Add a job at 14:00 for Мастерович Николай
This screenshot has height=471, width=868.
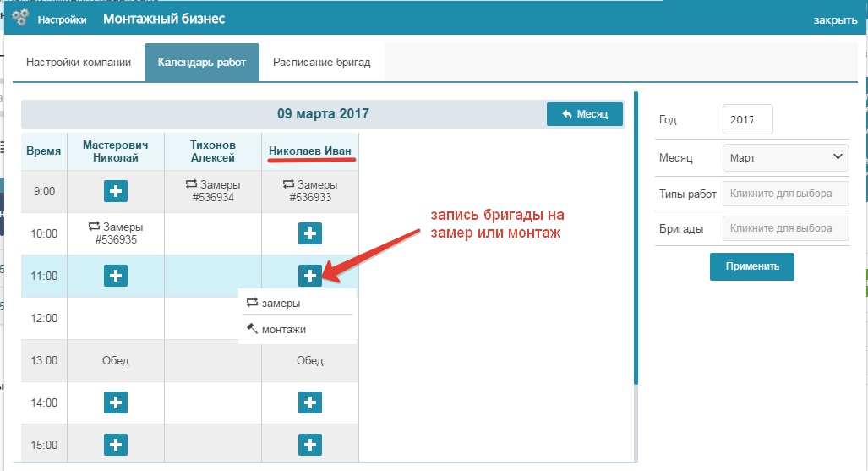(x=116, y=403)
